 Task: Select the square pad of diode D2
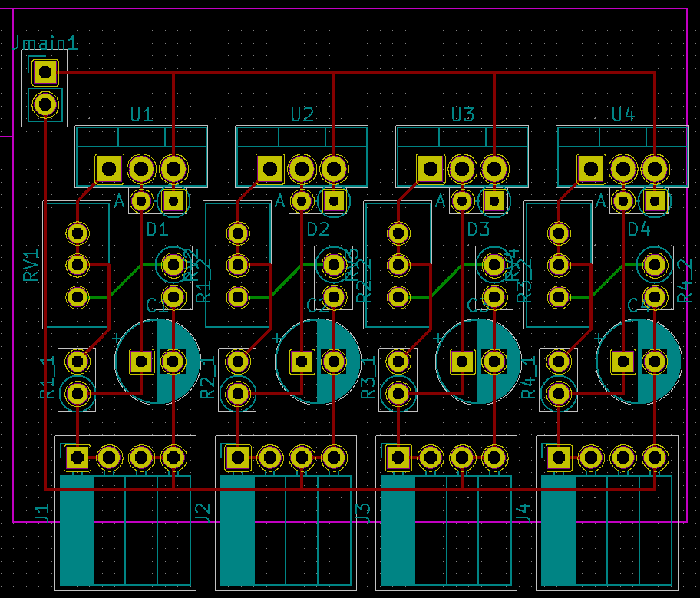[334, 201]
